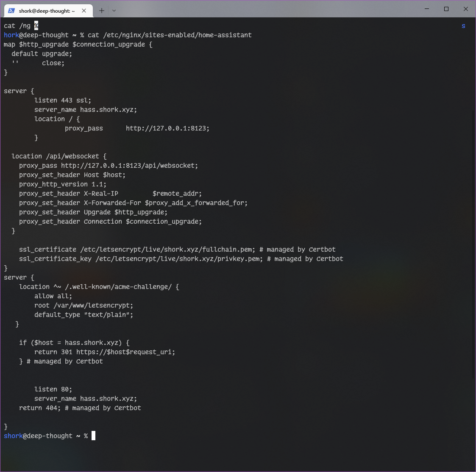
Task: Click the PowerShell icon in the tab
Action: click(x=11, y=11)
